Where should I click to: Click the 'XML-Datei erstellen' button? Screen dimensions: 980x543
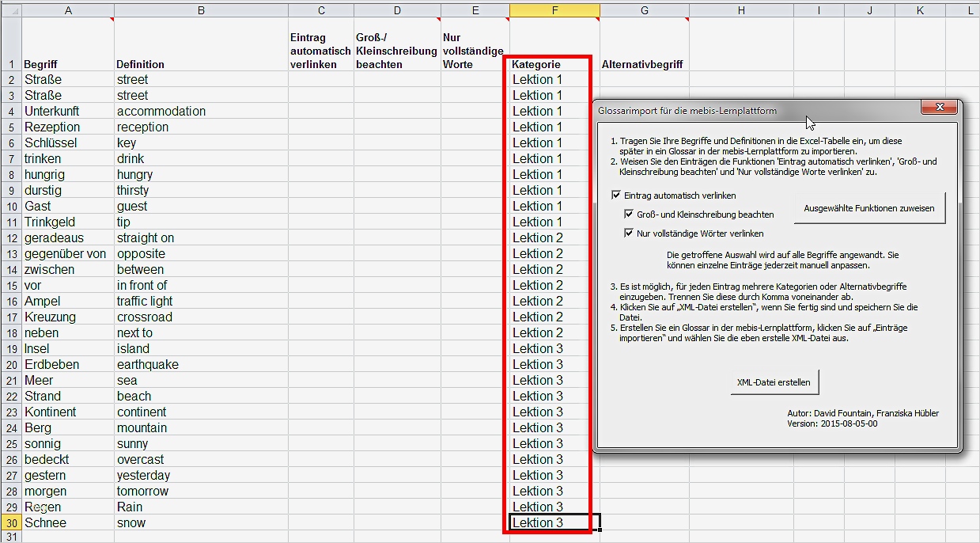coord(774,382)
